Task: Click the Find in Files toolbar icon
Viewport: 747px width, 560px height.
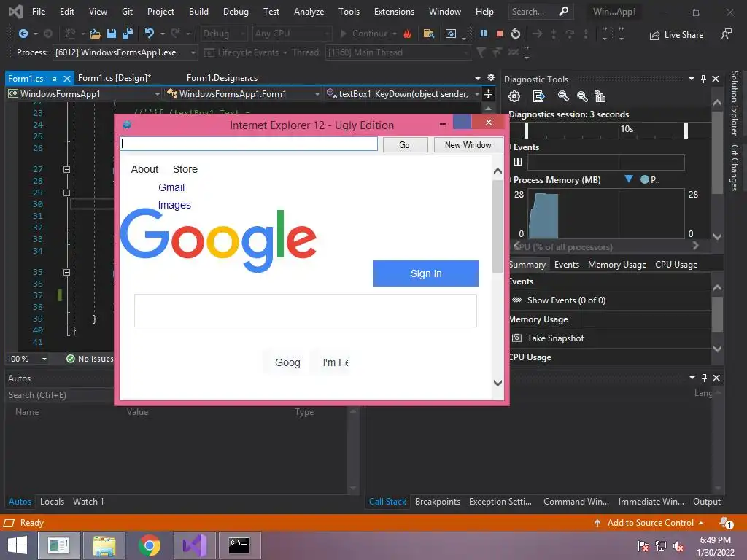Action: 429,34
